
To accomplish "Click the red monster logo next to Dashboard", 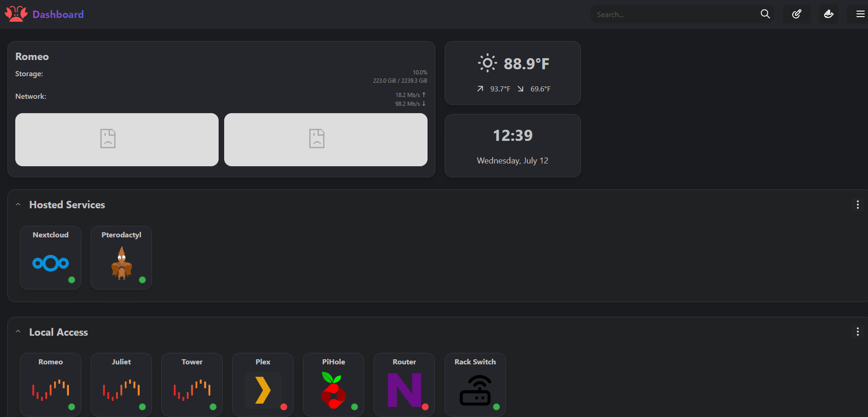I will 15,14.
